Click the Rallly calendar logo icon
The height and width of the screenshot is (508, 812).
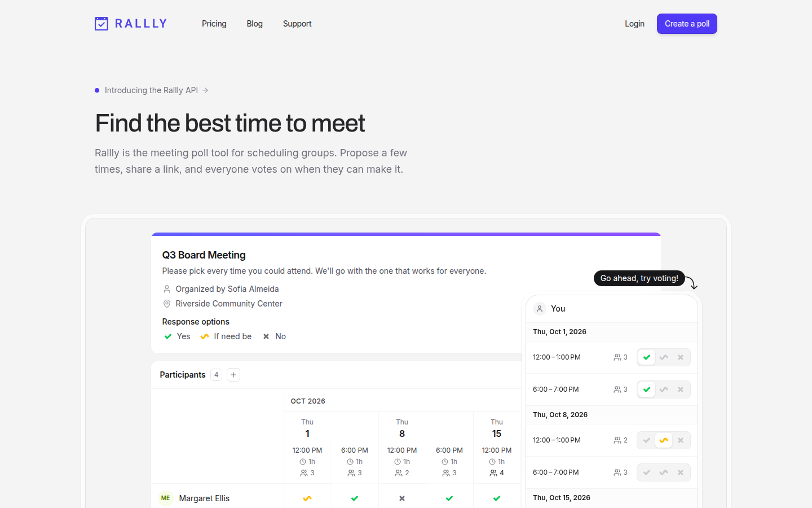(x=101, y=24)
